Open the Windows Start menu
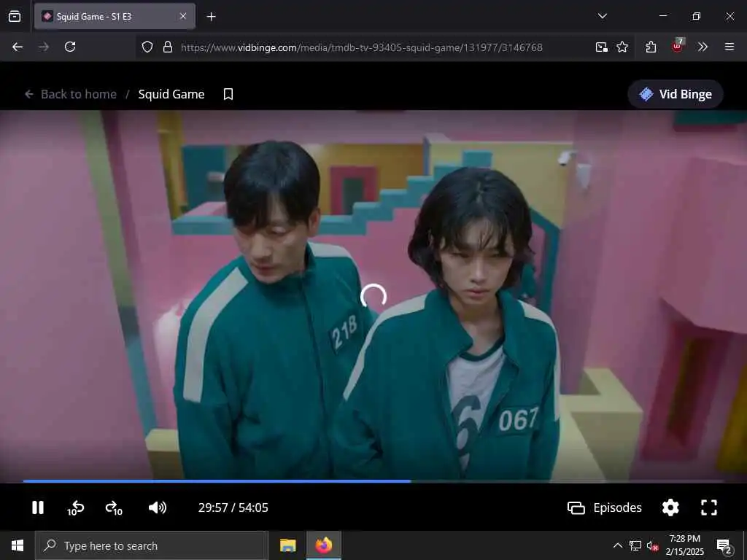 tap(18, 545)
